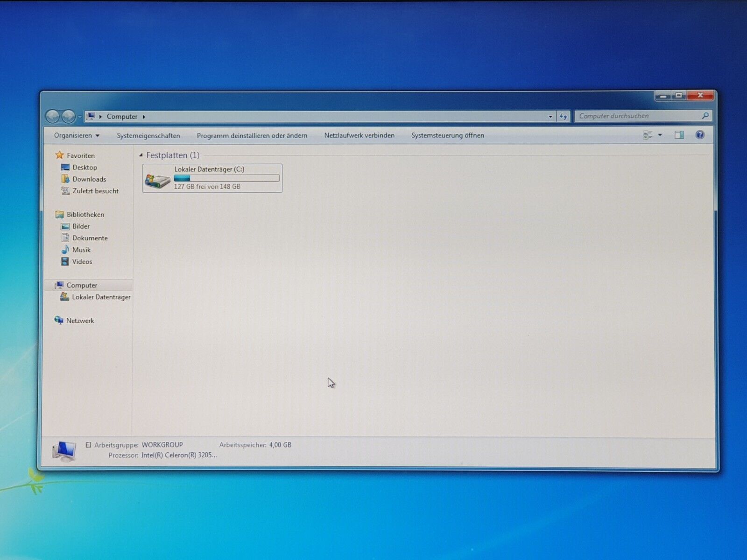Open Dokumente under Bibliotheken
Screen dimensions: 747x560
90,238
